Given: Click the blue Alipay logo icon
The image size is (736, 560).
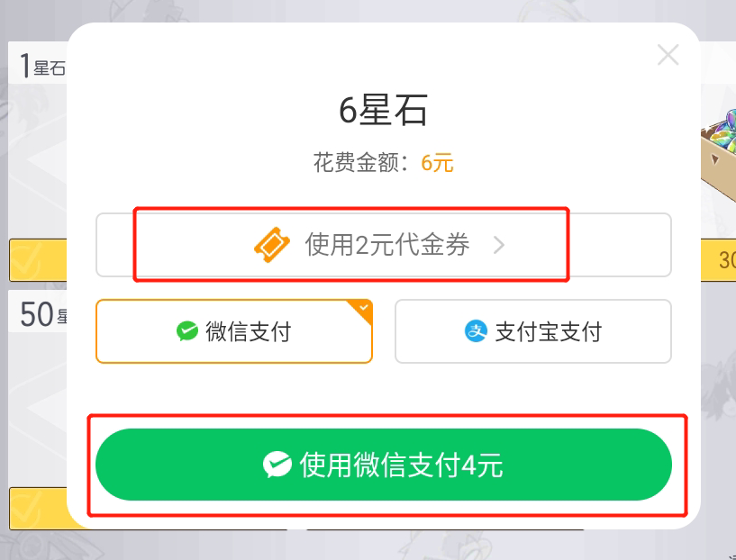Looking at the screenshot, I should (x=475, y=331).
